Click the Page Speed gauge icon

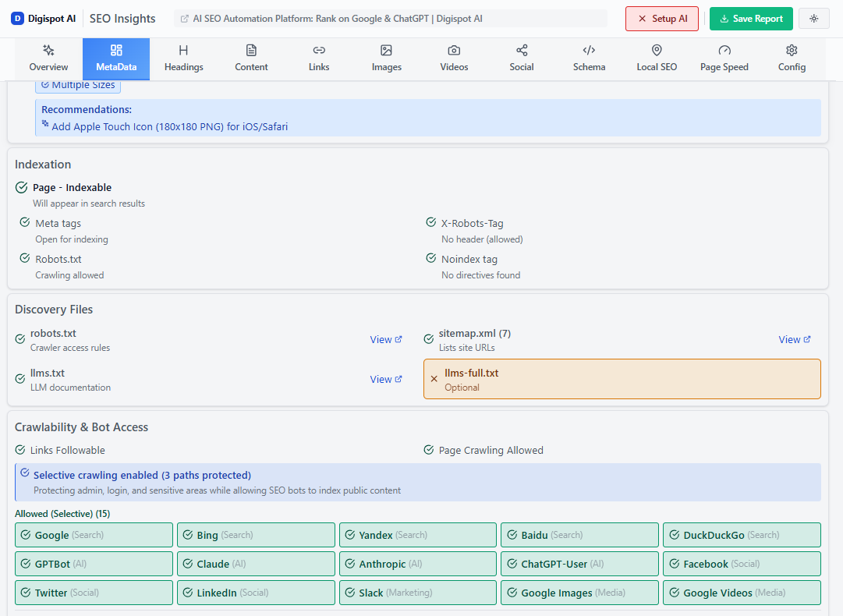click(x=724, y=51)
